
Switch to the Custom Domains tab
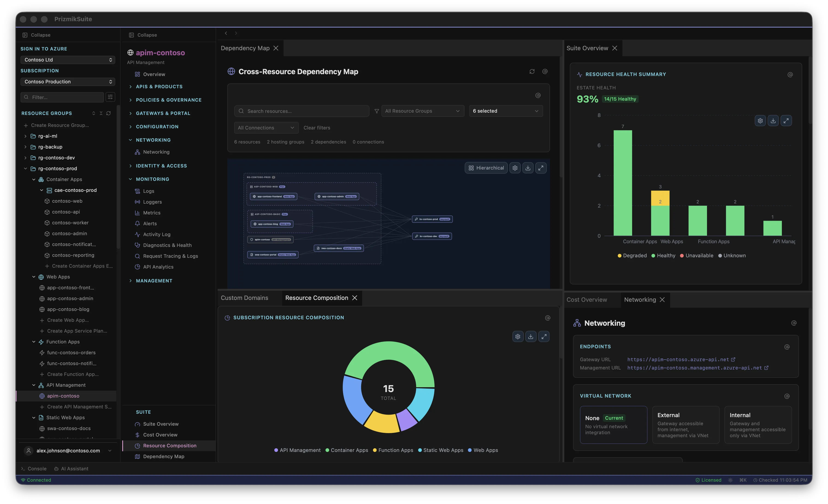click(x=244, y=298)
